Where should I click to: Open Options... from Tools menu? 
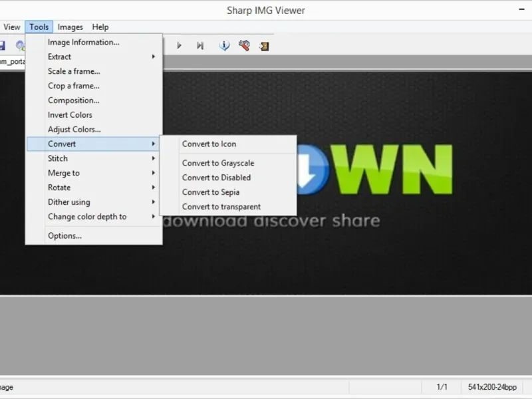point(94,236)
